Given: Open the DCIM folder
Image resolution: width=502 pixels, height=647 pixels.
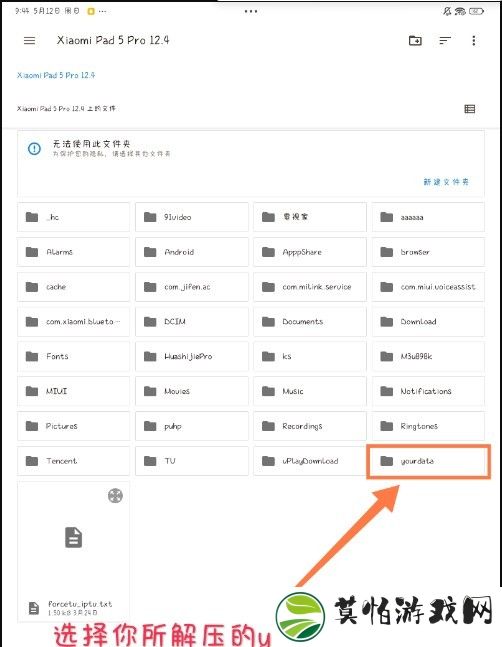Looking at the screenshot, I should pyautogui.click(x=192, y=321).
